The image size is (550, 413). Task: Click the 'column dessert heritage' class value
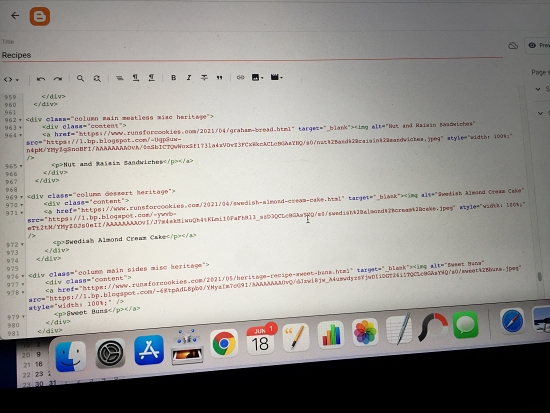[122, 193]
